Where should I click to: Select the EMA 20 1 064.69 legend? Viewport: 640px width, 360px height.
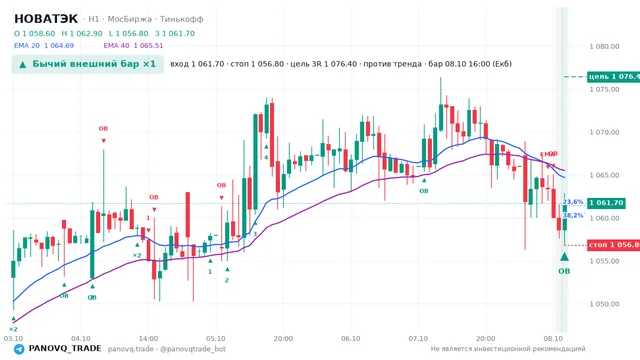[44, 46]
